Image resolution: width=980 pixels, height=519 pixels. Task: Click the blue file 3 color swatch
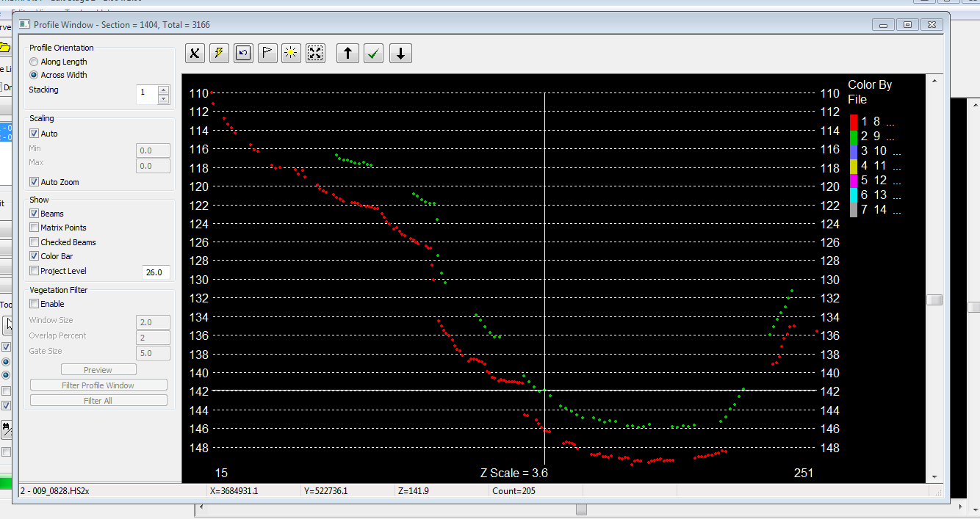pyautogui.click(x=854, y=151)
